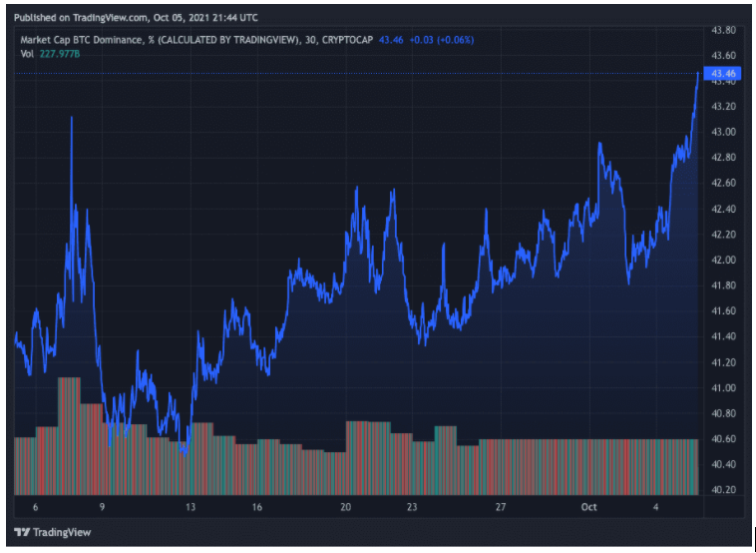756x553 pixels.
Task: Click the '9' date label on time axis
Action: pos(102,507)
